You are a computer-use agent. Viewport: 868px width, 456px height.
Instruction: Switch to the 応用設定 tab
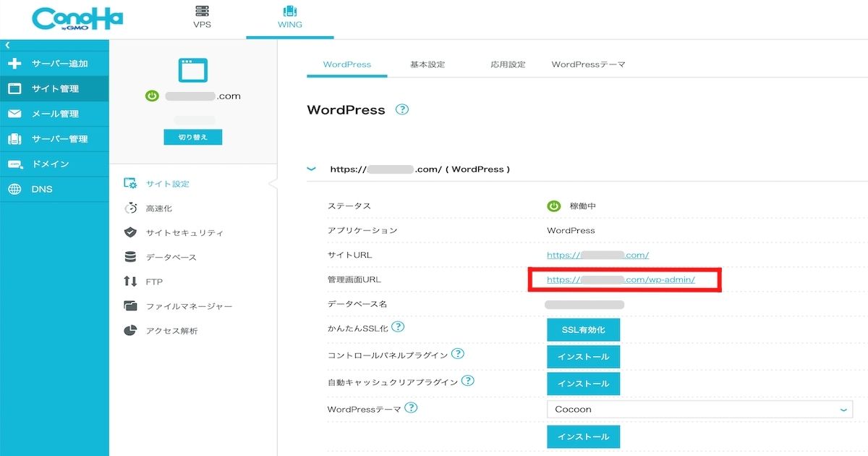point(508,64)
